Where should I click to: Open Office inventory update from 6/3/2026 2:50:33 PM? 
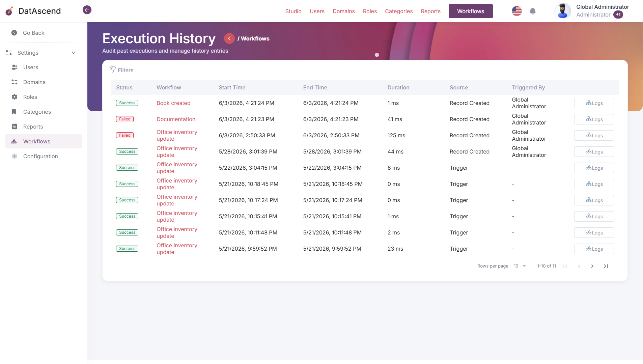point(177,135)
